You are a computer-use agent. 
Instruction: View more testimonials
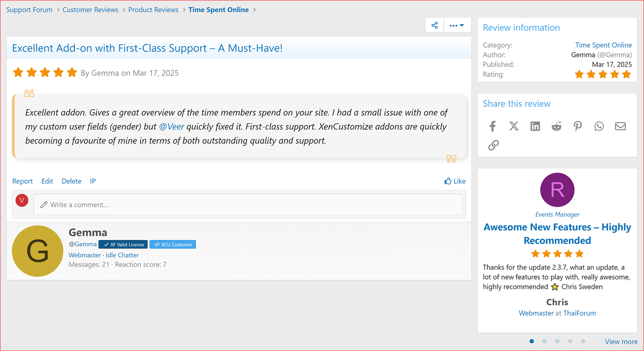[621, 341]
